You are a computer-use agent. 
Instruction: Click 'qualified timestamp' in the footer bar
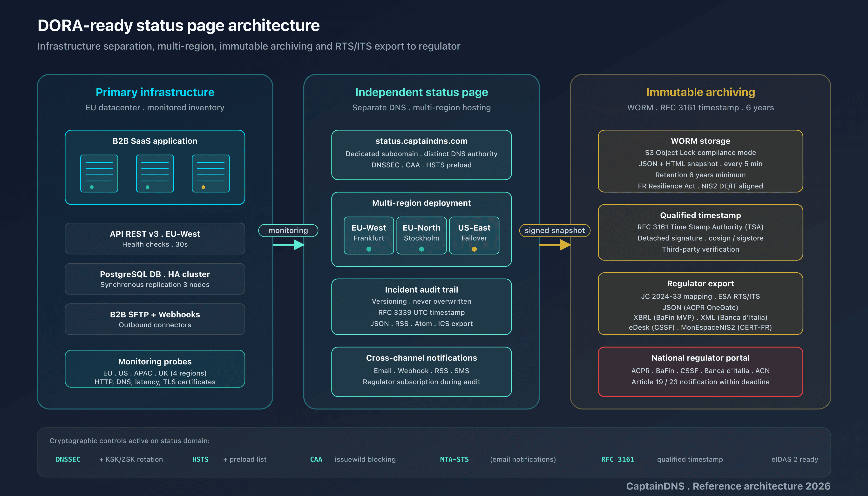[x=690, y=459]
